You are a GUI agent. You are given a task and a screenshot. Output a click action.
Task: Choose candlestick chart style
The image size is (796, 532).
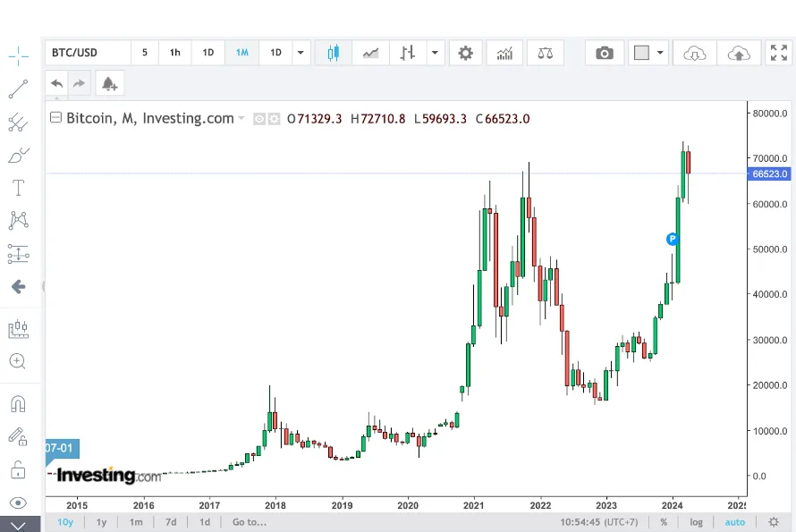[333, 53]
